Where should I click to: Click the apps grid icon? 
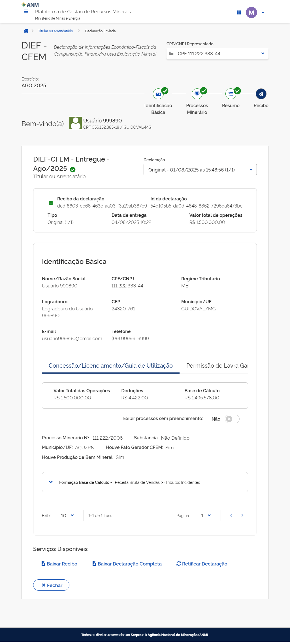239,12
